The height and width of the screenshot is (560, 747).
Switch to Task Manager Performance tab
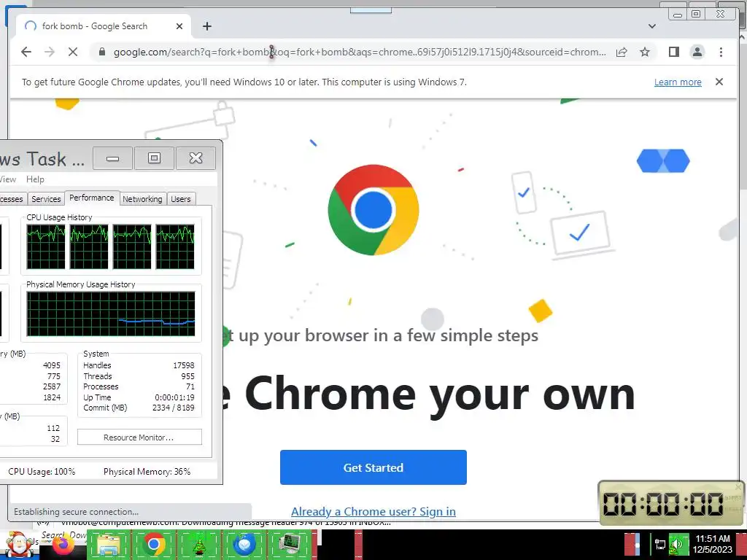coord(91,198)
